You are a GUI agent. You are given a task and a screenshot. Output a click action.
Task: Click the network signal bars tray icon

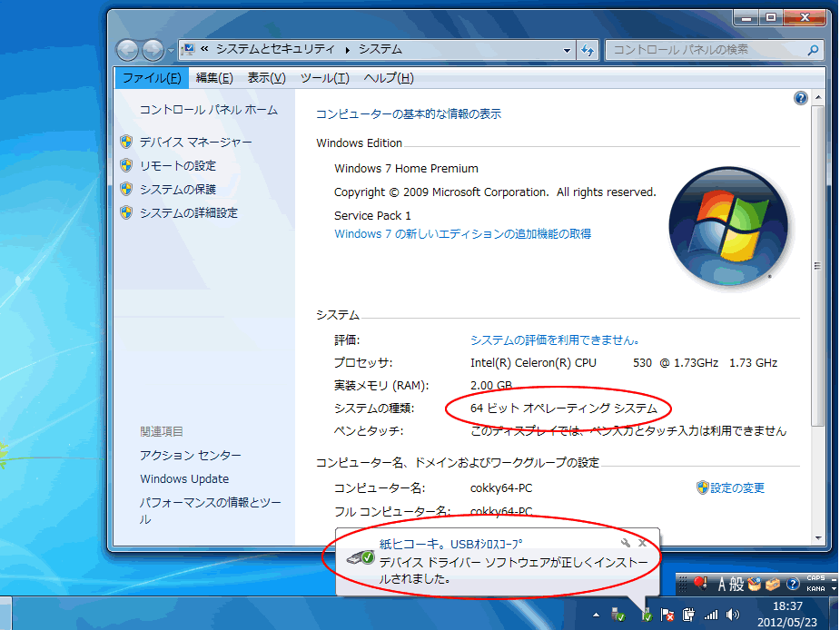(x=711, y=615)
